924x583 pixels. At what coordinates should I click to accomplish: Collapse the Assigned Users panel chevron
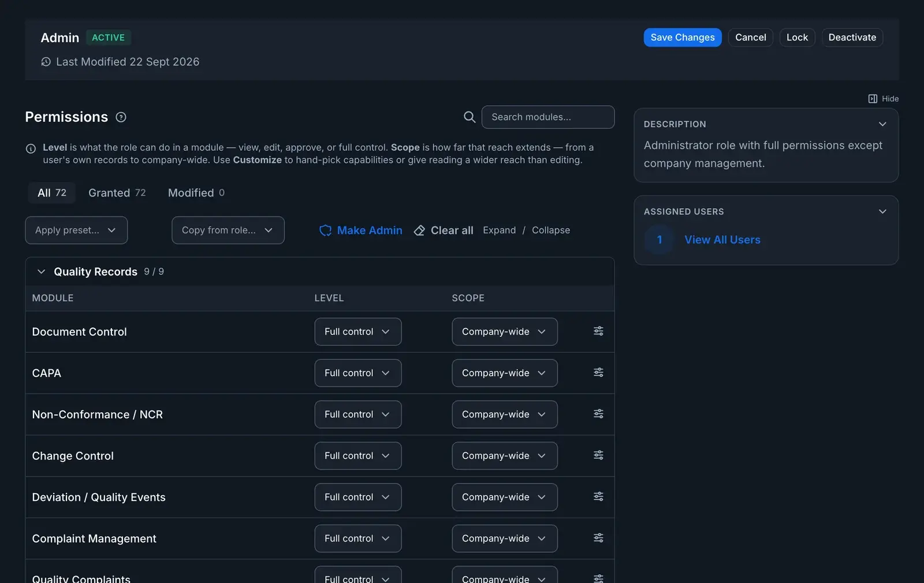point(882,211)
